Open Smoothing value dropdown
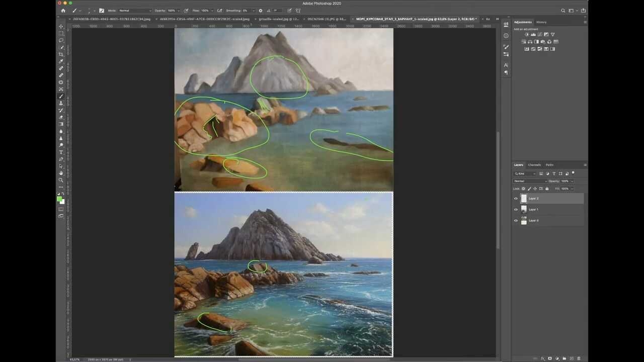644x362 pixels. [x=253, y=11]
